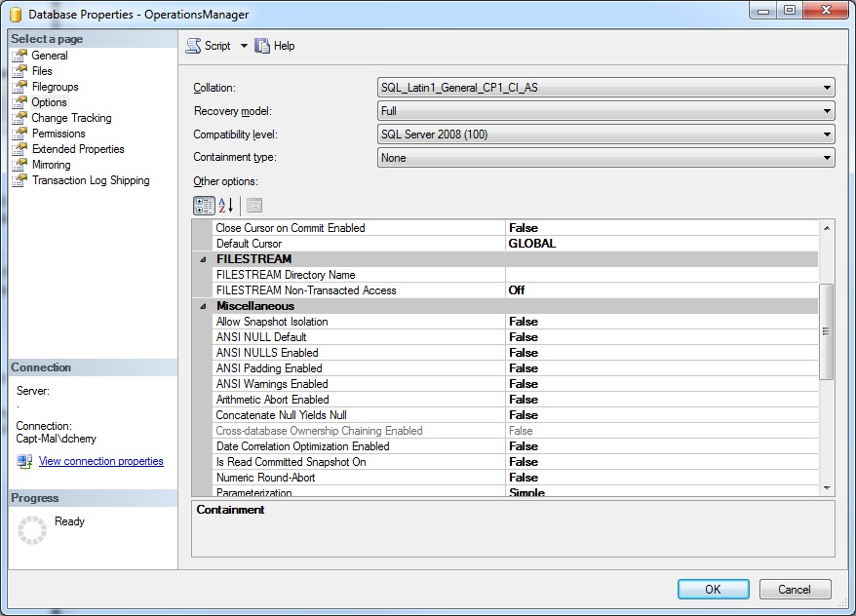
Task: Click the database cylinder icon in title bar
Action: [x=16, y=15]
